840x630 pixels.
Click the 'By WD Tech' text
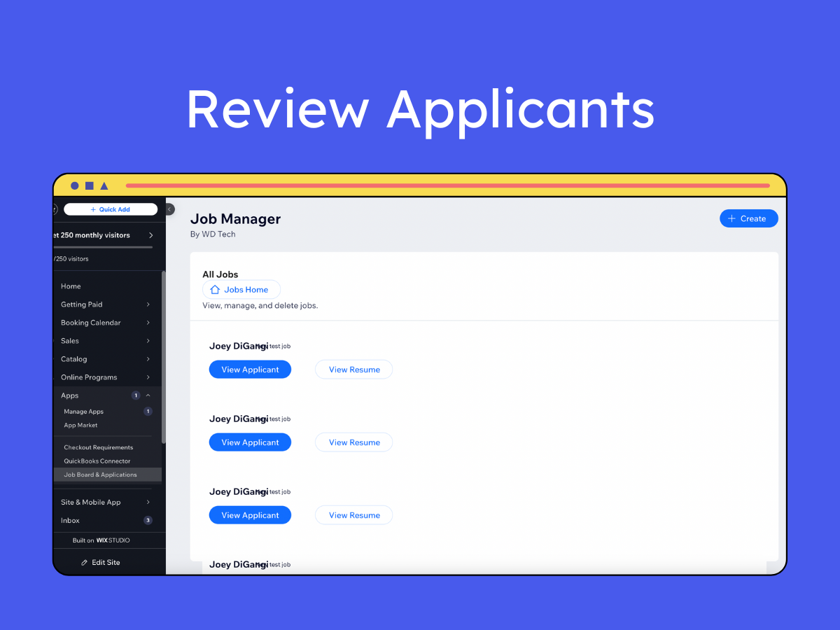(213, 234)
